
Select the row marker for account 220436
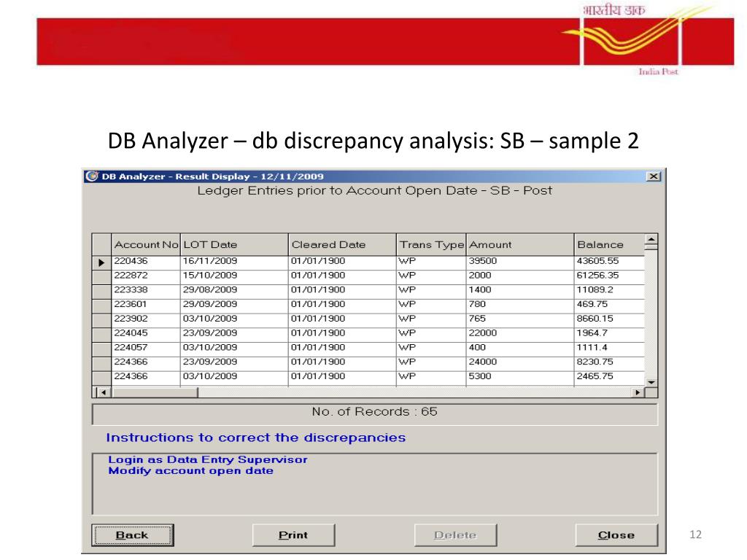point(101,262)
